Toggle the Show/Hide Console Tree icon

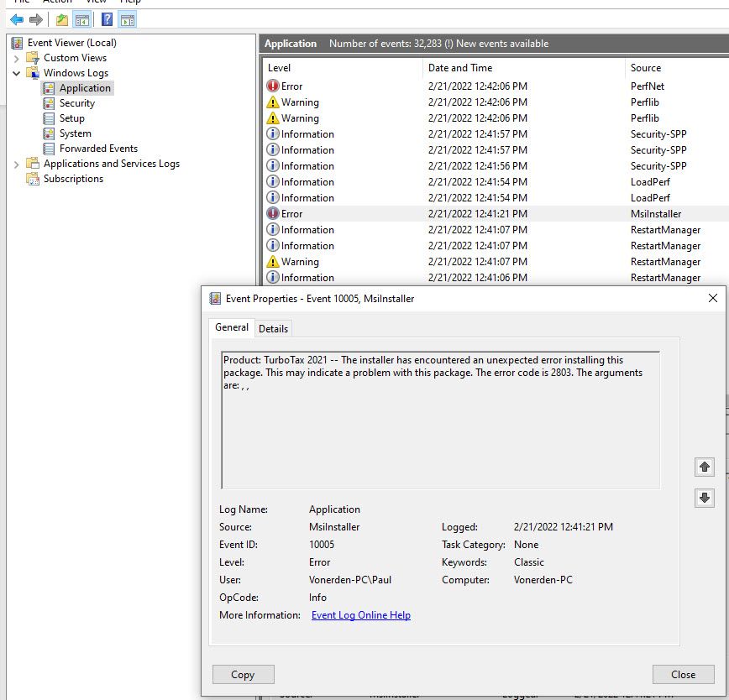(82, 19)
